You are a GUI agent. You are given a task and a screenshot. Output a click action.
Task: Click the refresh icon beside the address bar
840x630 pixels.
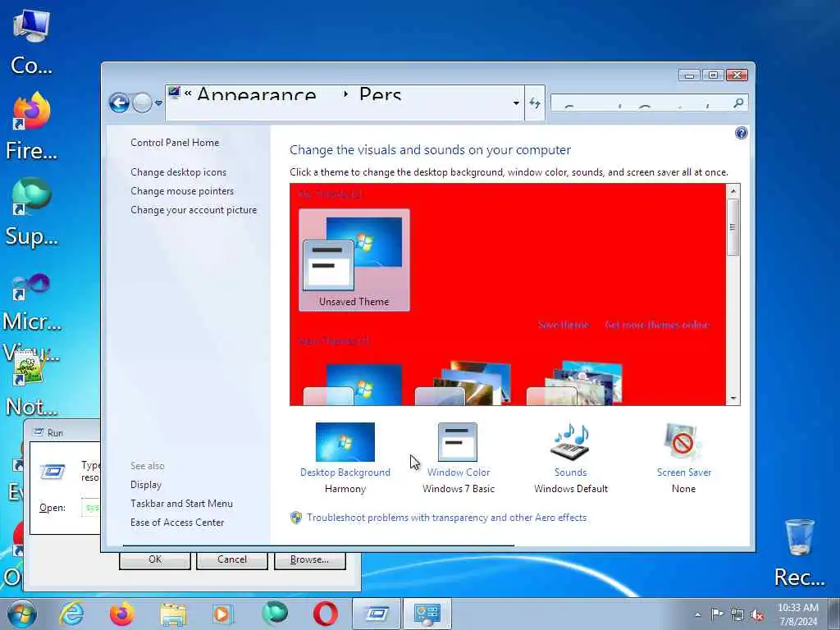click(535, 103)
